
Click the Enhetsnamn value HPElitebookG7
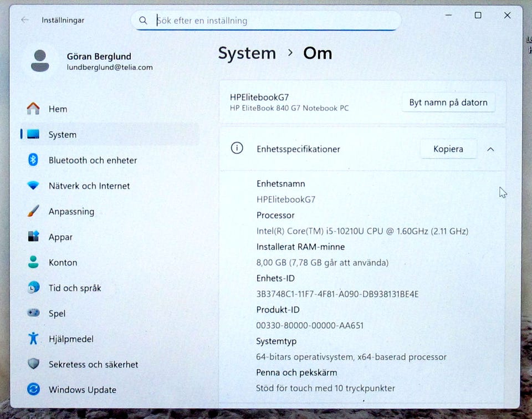pyautogui.click(x=286, y=200)
